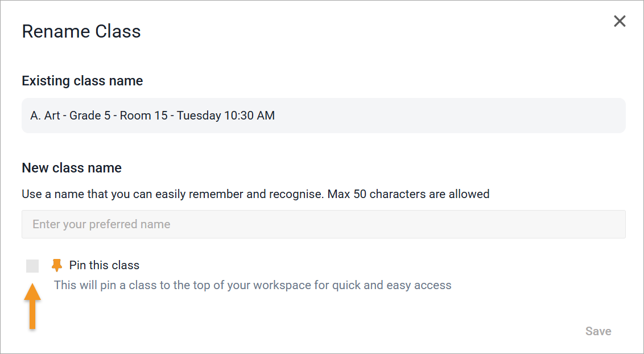644x354 pixels.
Task: Click 'A. Art' in the existing name
Action: [x=45, y=116]
